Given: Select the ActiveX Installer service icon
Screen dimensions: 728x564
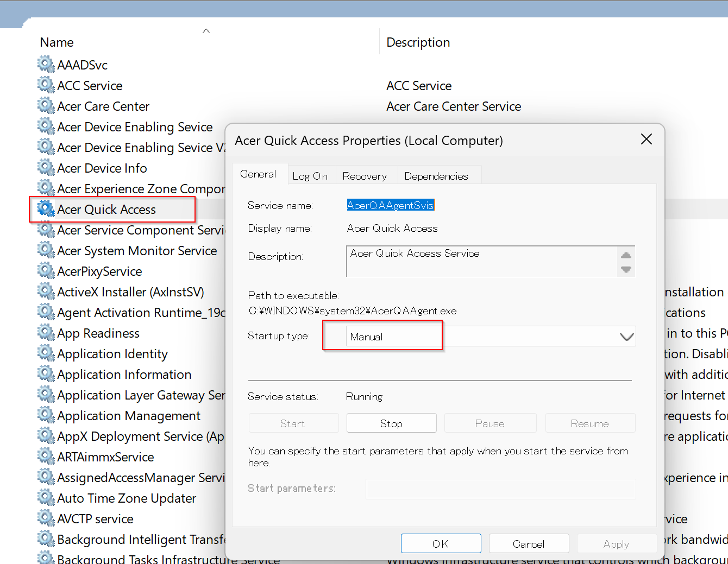Looking at the screenshot, I should point(46,291).
